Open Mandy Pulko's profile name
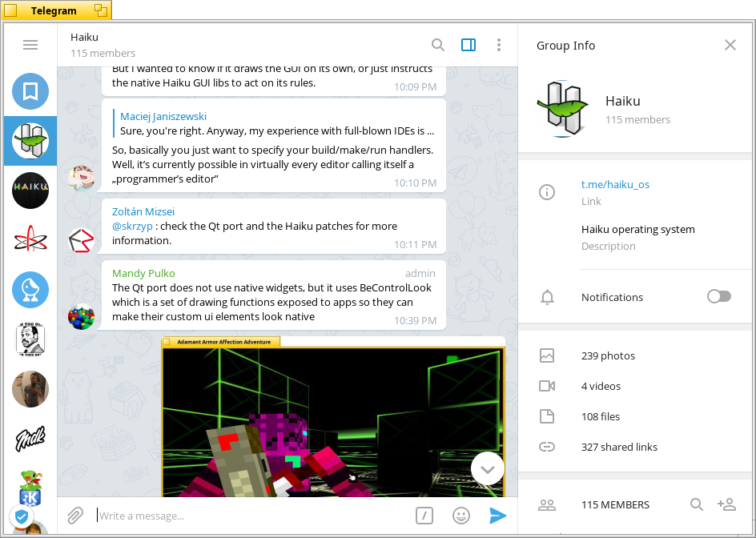 coord(143,273)
